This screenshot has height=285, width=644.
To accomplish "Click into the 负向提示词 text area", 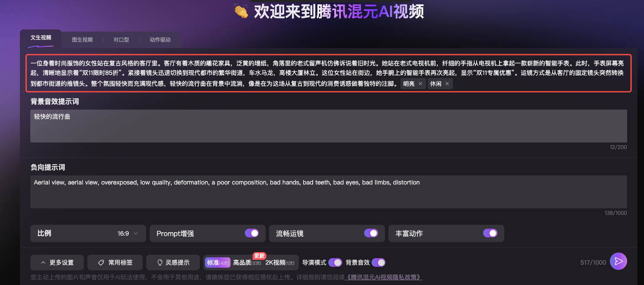I will [x=329, y=192].
